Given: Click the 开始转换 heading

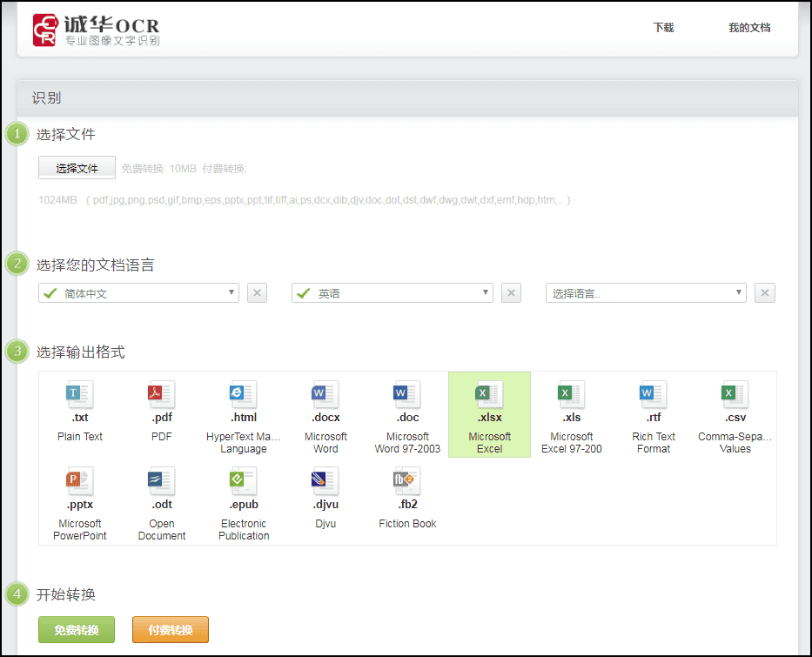Looking at the screenshot, I should tap(66, 594).
